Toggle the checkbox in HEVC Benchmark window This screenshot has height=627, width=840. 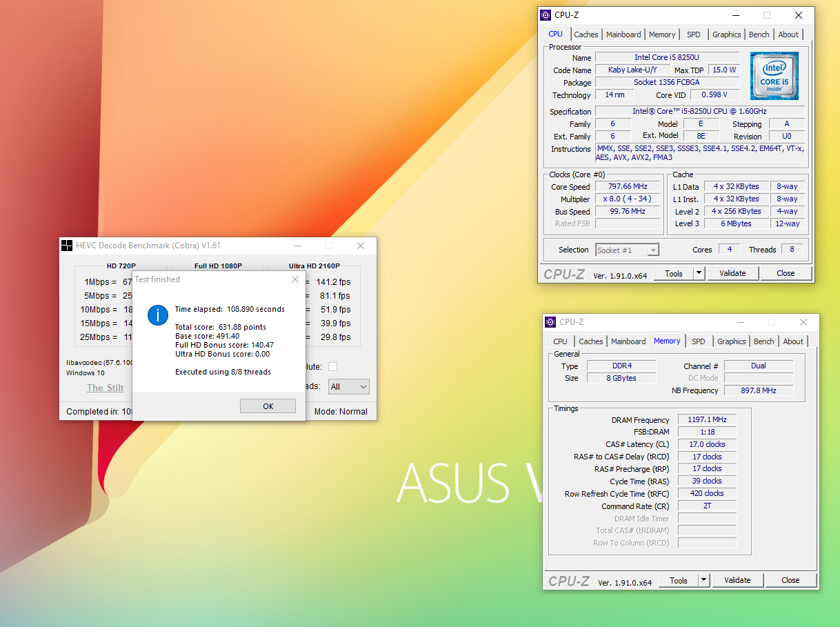(333, 367)
